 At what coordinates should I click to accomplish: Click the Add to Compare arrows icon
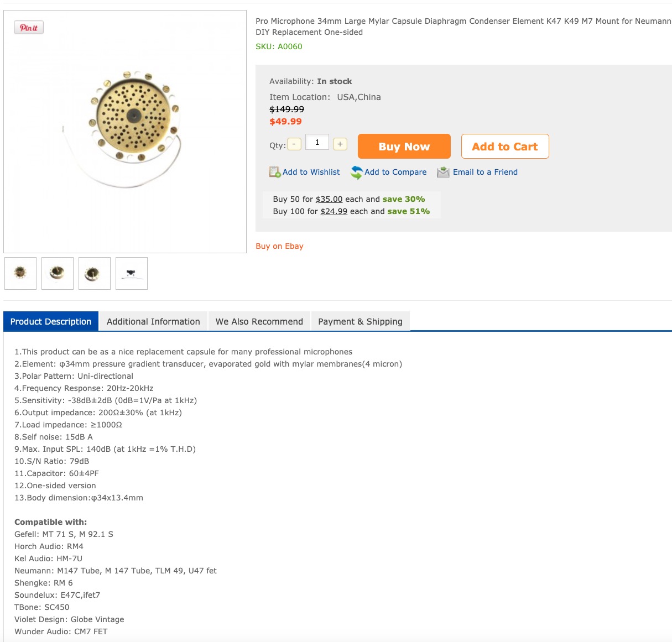point(357,173)
